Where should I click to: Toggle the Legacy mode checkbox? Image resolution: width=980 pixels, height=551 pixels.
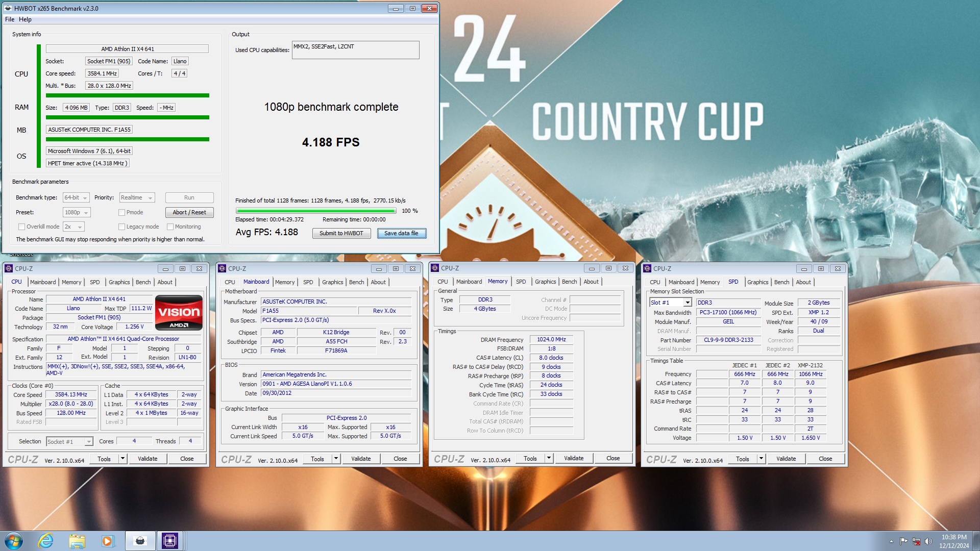[121, 227]
